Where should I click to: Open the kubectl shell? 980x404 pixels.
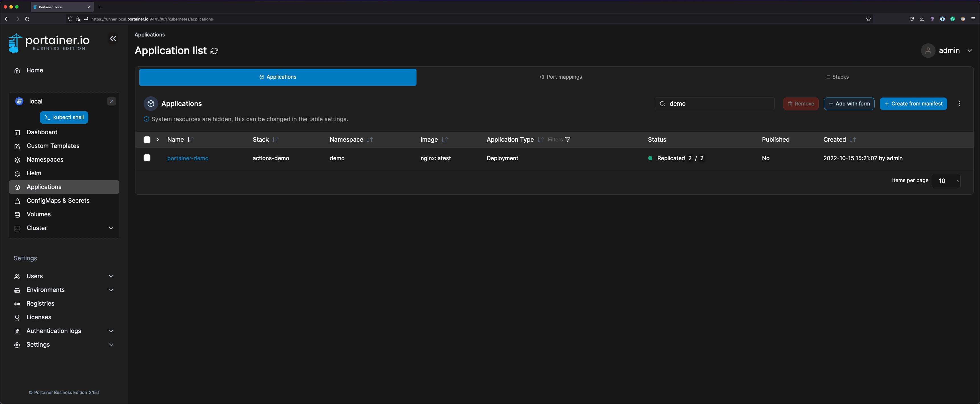pyautogui.click(x=64, y=117)
